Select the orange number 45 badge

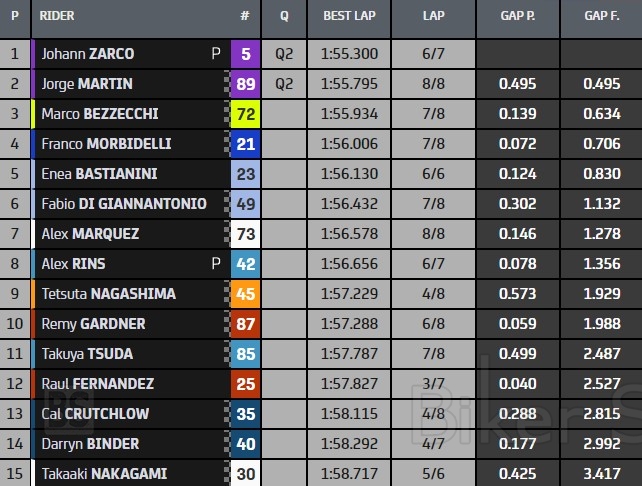coord(245,295)
